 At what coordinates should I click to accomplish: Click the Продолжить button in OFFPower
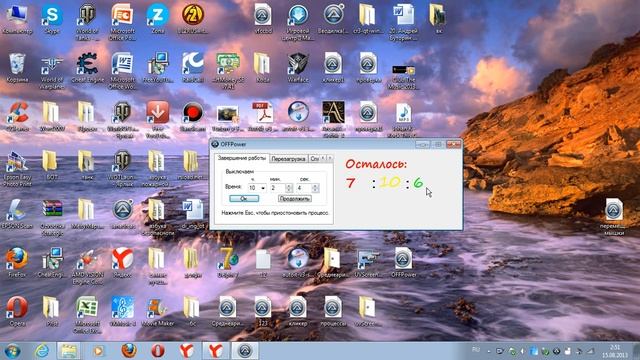point(295,199)
